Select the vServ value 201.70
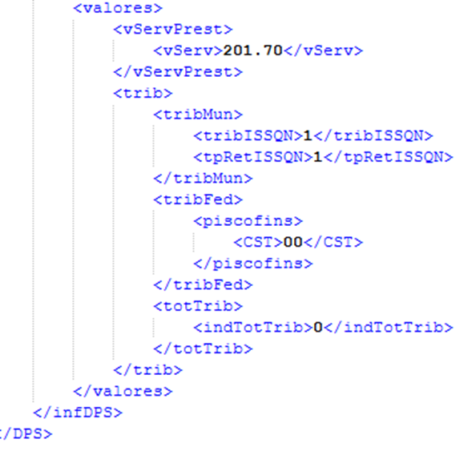The height and width of the screenshot is (451, 476). tap(253, 50)
